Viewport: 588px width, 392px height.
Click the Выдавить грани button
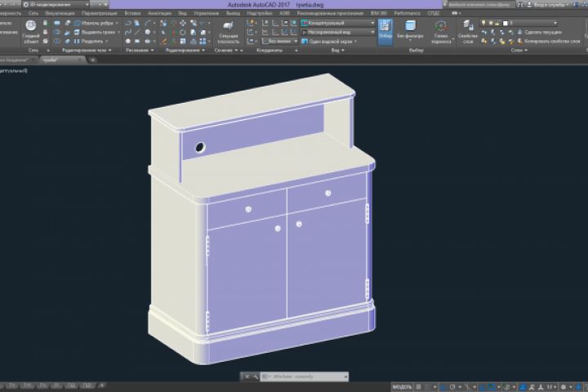(97, 33)
